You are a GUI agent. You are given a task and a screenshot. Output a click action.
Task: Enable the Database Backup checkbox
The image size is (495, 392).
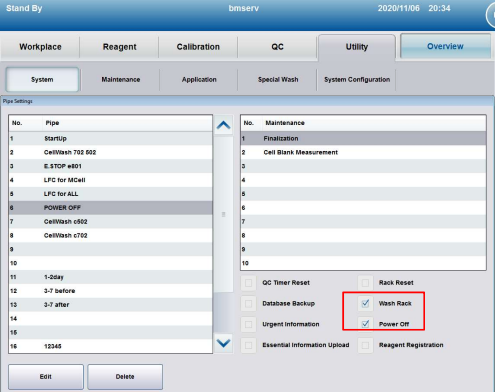point(248,303)
